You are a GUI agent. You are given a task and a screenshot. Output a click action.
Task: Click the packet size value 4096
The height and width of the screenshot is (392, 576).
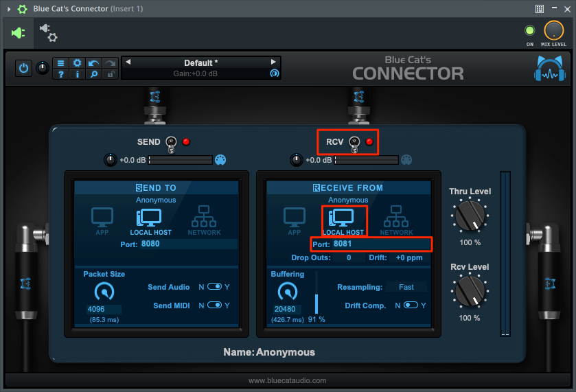(x=104, y=309)
